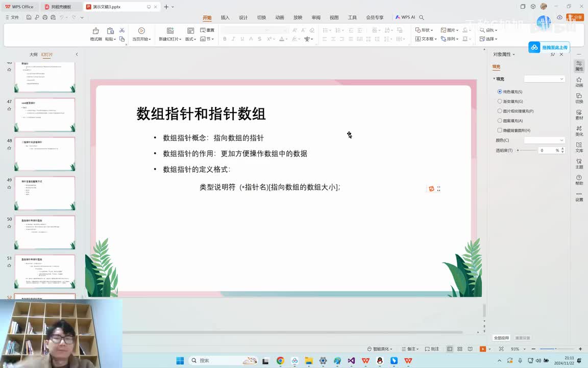Viewport: 588px width, 368px height.
Task: Open Help (帮助) in right sidebar
Action: click(579, 179)
